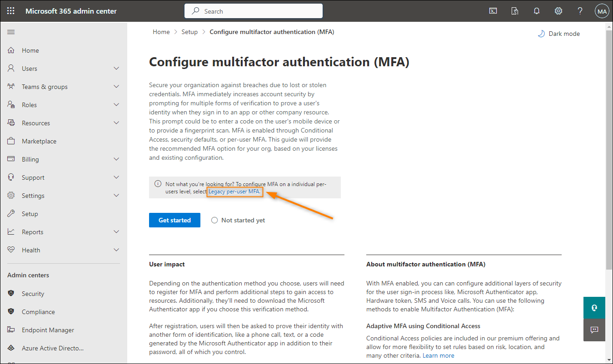Click the Teams & groups icon

pyautogui.click(x=11, y=87)
